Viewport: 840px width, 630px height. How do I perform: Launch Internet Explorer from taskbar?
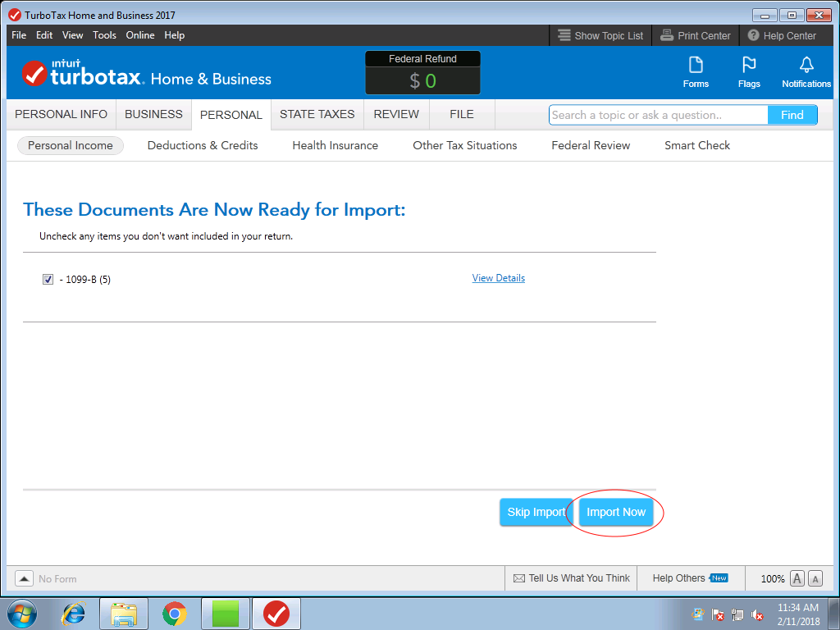(x=73, y=614)
